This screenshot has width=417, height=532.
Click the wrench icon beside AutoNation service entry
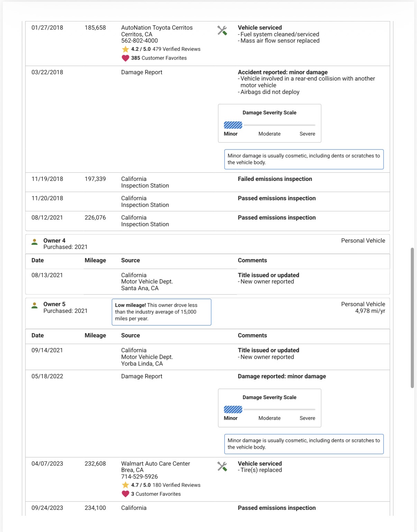(222, 30)
